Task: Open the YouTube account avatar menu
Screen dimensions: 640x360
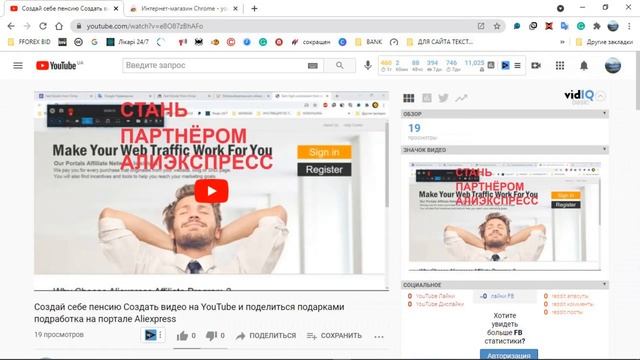Action: 613,65
